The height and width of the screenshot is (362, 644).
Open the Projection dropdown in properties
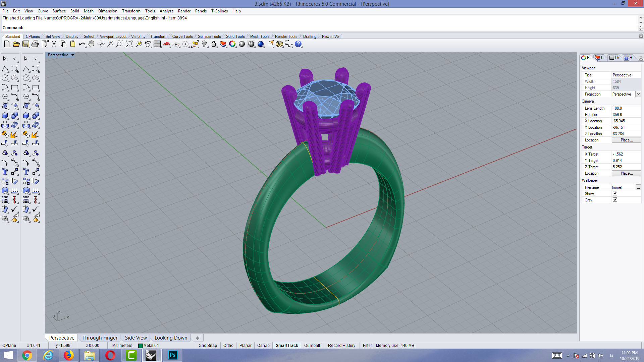click(x=638, y=94)
